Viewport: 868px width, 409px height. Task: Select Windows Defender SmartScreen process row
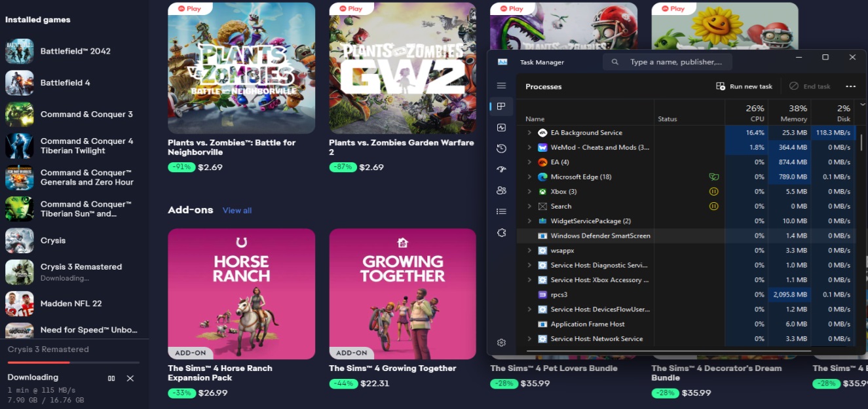[x=686, y=236]
